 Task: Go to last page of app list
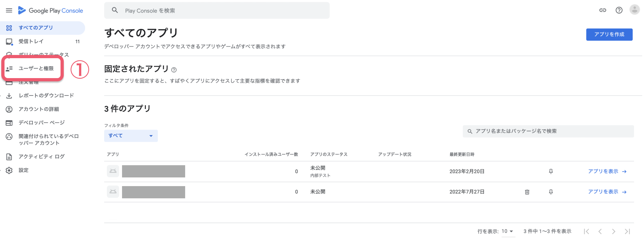pos(627,231)
